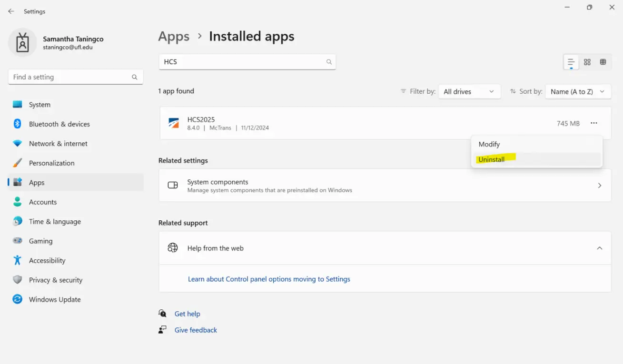The image size is (623, 364).
Task: Open Windows Update settings
Action: click(x=54, y=300)
